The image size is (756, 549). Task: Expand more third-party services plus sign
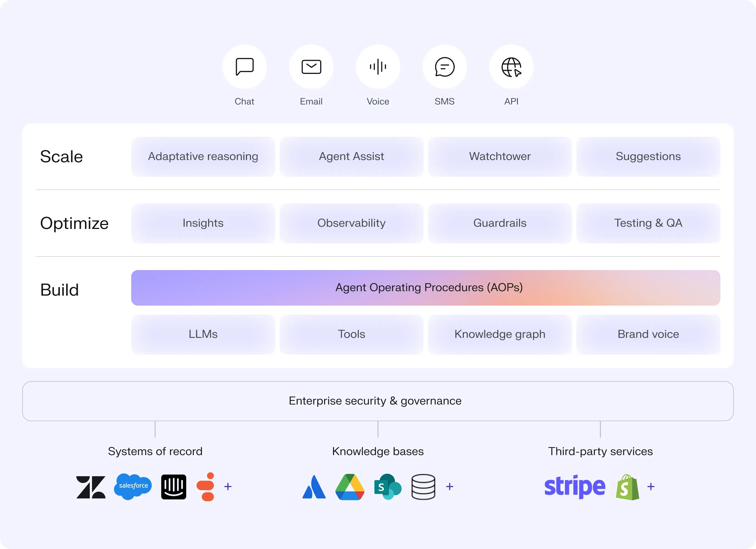click(x=651, y=487)
